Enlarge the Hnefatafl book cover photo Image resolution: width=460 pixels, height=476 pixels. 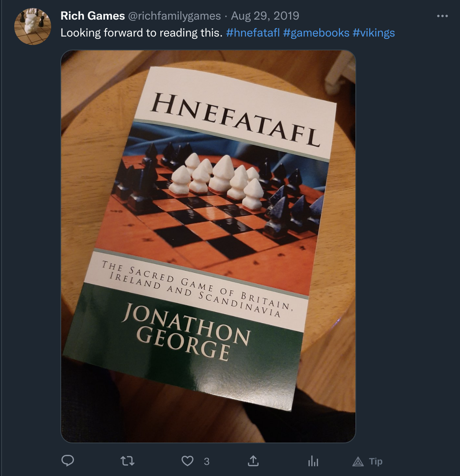pos(208,246)
